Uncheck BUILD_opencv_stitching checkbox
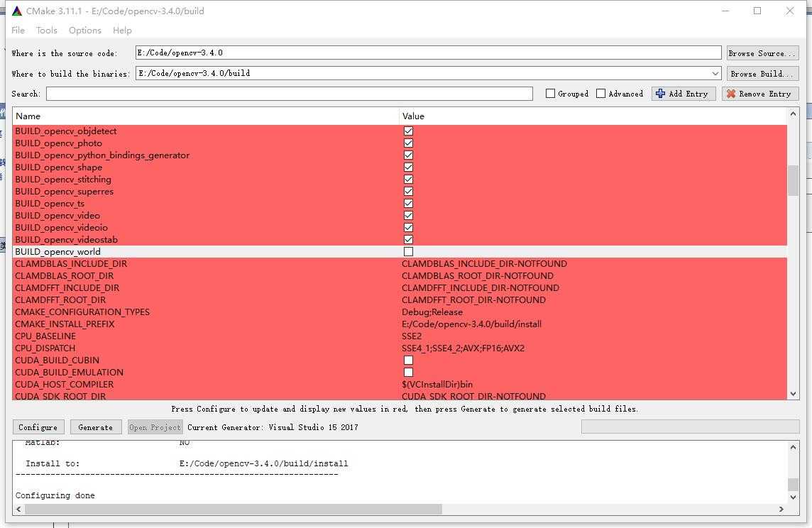This screenshot has width=812, height=528. tap(409, 179)
